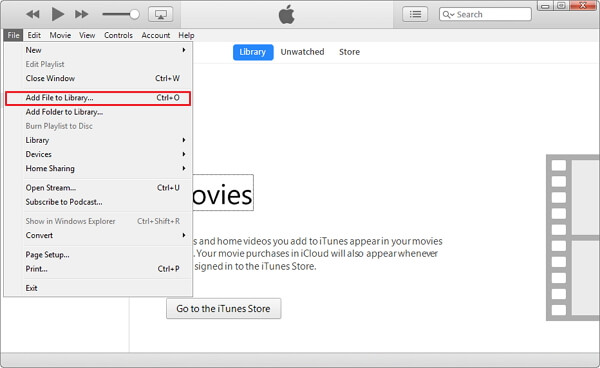The width and height of the screenshot is (600, 368).
Task: Open the Movie menu
Action: [x=60, y=35]
